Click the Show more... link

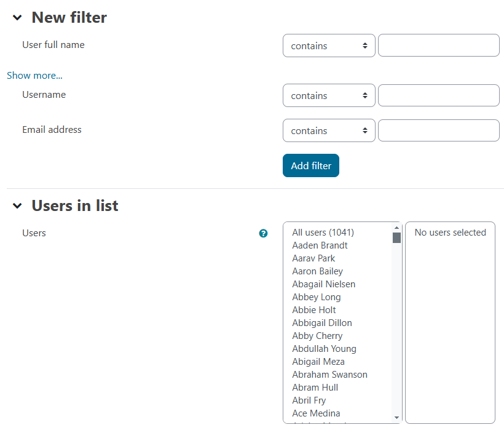[34, 76]
